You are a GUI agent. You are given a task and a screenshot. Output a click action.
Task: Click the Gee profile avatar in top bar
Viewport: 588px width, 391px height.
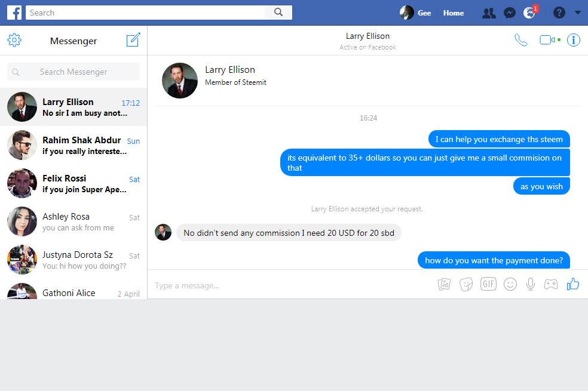coord(406,13)
